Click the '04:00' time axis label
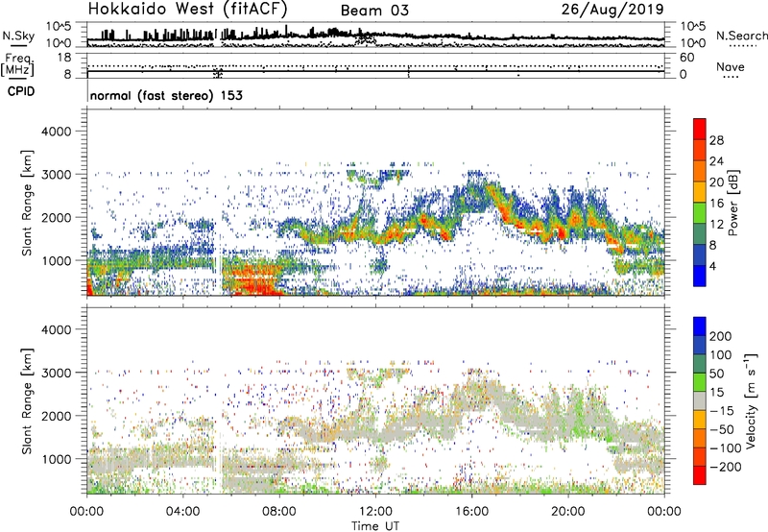Screen dimensions: 768x532 click(182, 512)
